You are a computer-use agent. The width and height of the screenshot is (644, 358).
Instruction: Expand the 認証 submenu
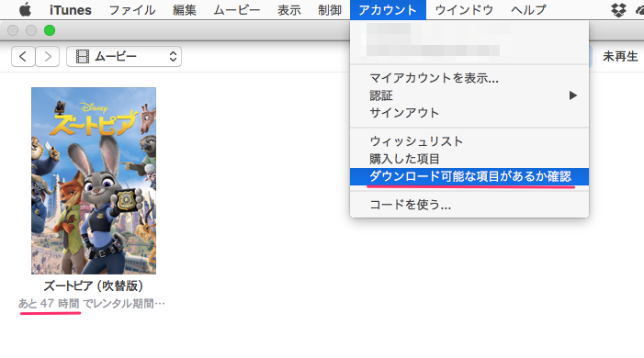[x=469, y=95]
